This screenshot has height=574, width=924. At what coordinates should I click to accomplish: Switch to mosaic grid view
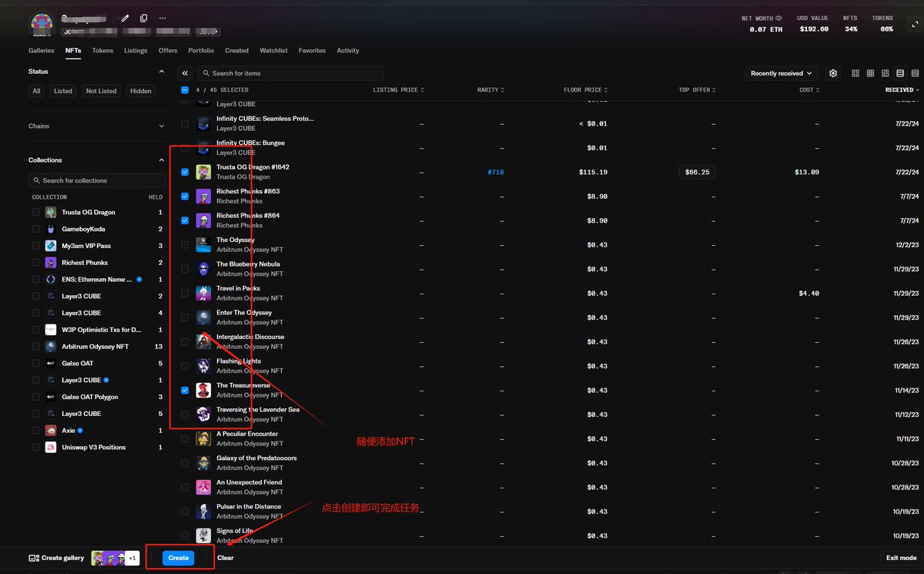885,73
